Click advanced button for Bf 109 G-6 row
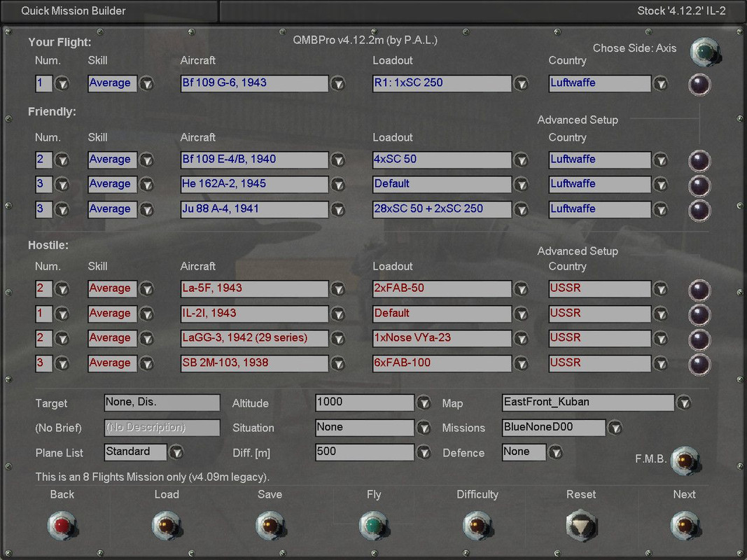Image resolution: width=747 pixels, height=560 pixels. pyautogui.click(x=699, y=84)
